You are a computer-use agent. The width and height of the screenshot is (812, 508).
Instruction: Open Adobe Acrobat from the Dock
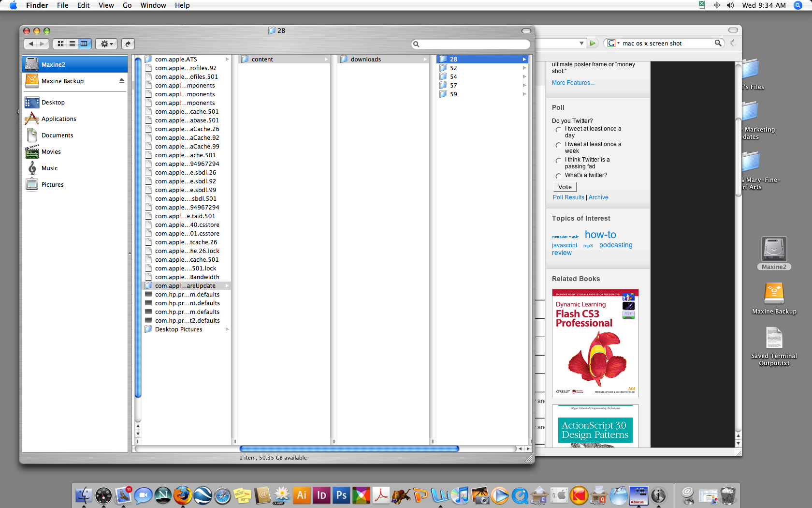(381, 495)
